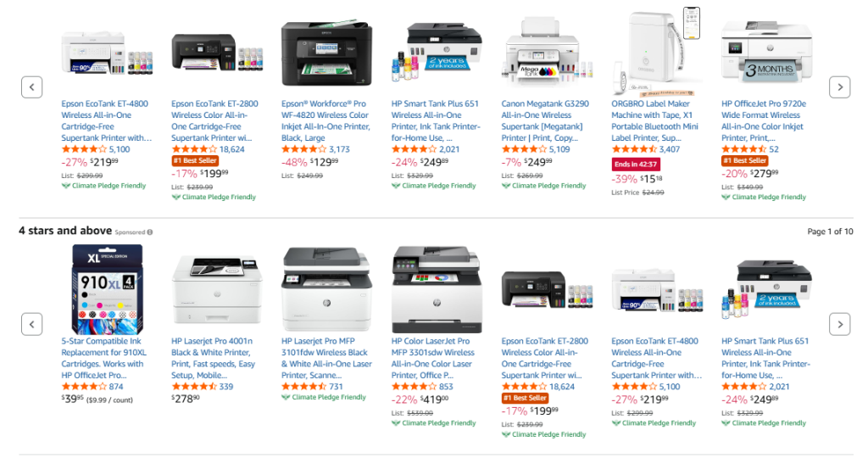Click the top carousel's next arrow
This screenshot has height=458, width=868.
point(839,87)
